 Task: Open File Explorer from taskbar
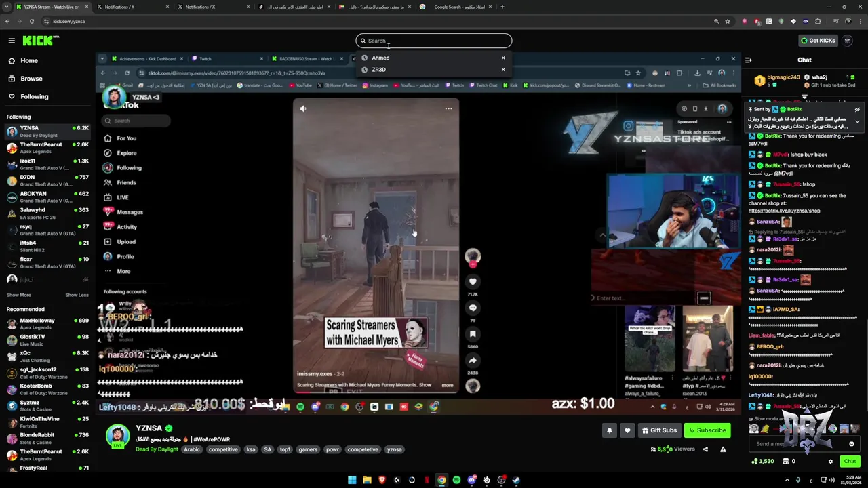tap(367, 480)
